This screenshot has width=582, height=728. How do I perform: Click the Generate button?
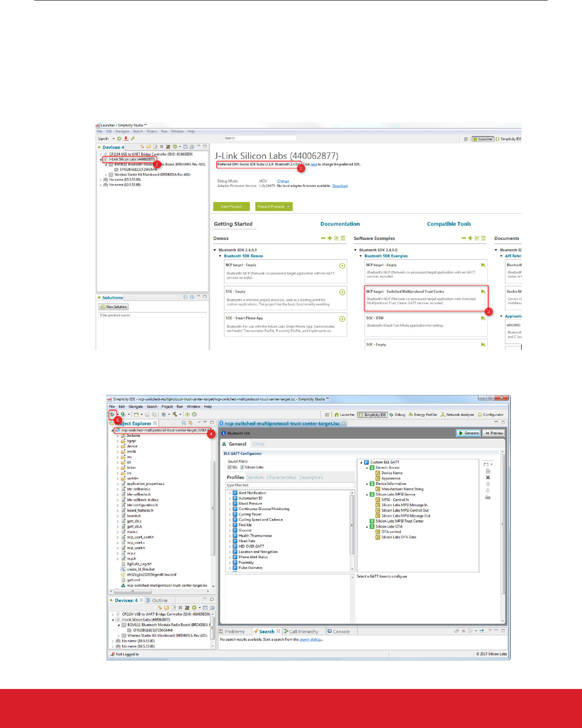tap(468, 433)
